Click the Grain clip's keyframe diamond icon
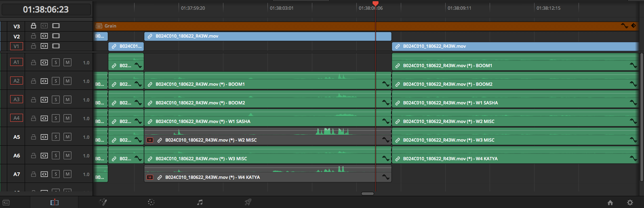This screenshot has height=208, width=644. click(633, 25)
